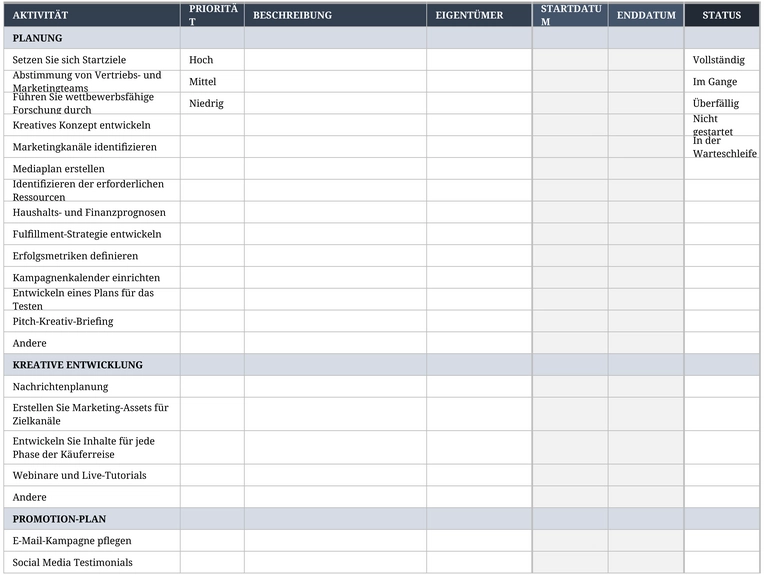764x575 pixels.
Task: Click 'Haushalts- und Finanzprognosen' cell
Action: coord(92,212)
